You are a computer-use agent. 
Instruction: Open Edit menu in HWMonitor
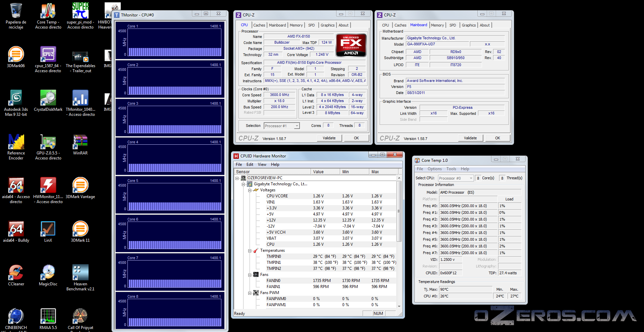(x=250, y=164)
